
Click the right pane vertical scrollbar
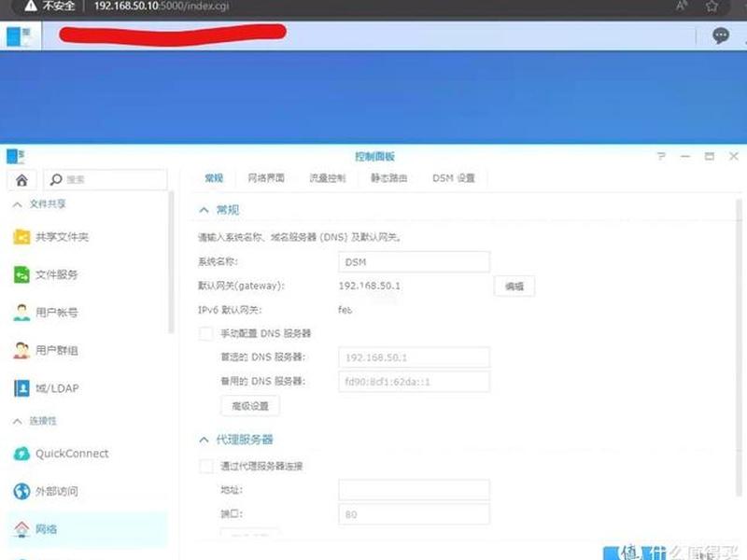tap(739, 347)
